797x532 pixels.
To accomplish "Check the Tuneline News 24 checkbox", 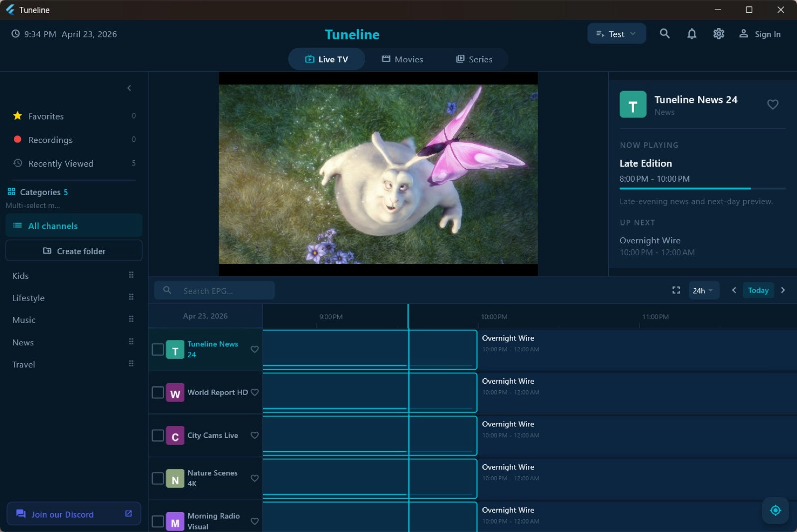I will coord(157,349).
